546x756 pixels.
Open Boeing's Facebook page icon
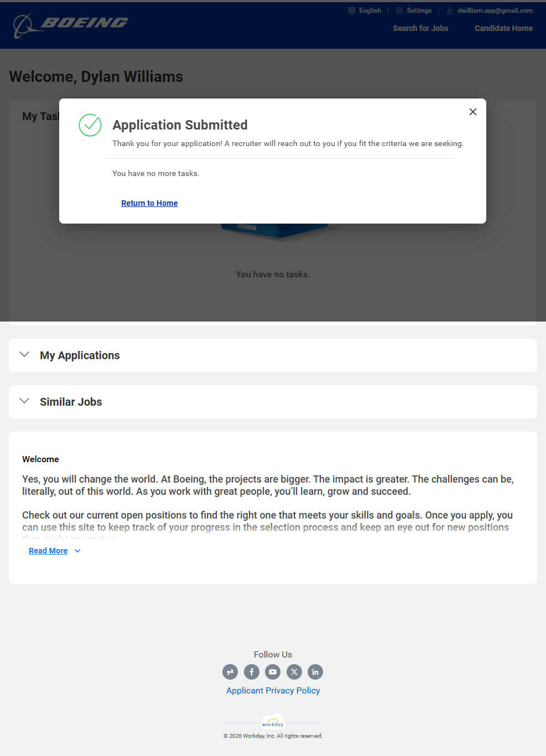tap(251, 672)
